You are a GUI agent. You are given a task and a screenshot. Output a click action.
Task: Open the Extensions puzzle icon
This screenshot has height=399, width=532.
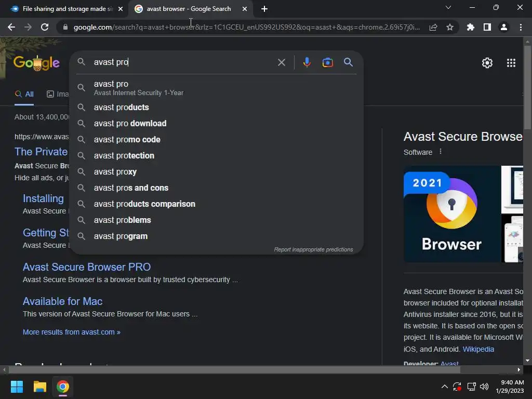[470, 27]
